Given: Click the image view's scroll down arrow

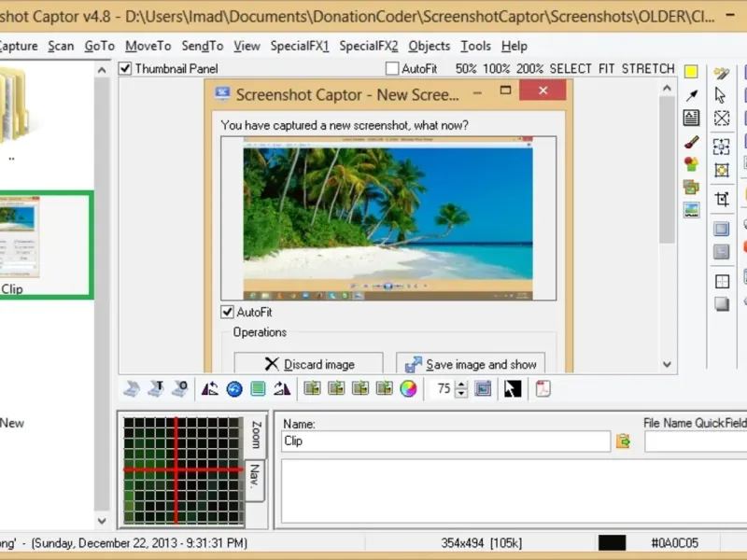Looking at the screenshot, I should [x=667, y=364].
